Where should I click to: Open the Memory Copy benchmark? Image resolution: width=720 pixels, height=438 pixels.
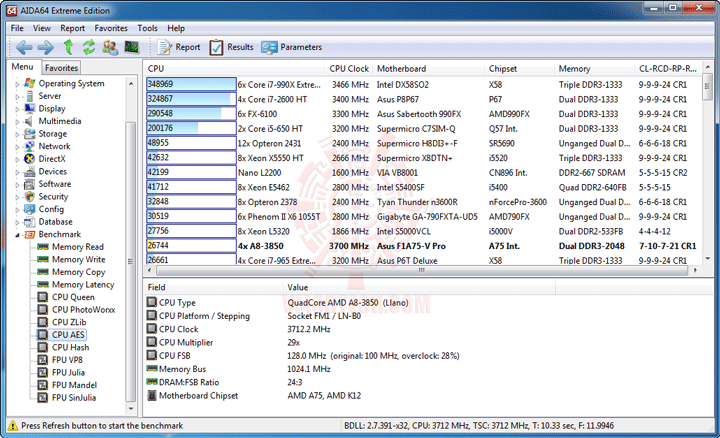[x=78, y=272]
